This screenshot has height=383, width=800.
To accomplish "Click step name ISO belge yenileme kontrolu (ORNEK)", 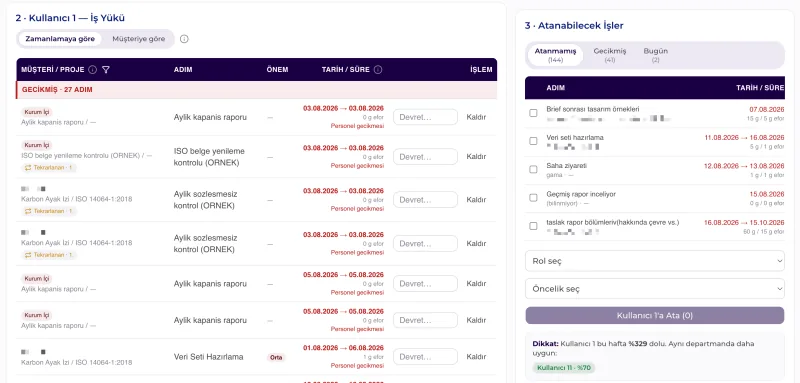I will point(209,157).
